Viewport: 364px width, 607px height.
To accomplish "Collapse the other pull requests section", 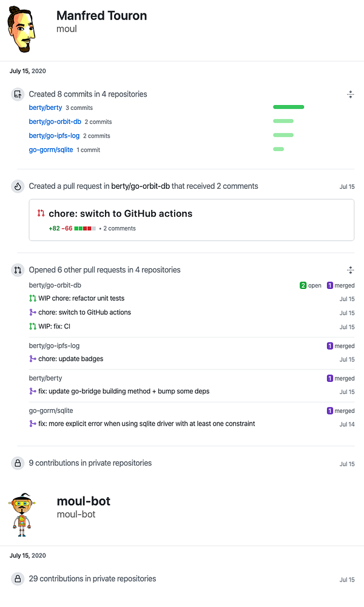I will [350, 270].
